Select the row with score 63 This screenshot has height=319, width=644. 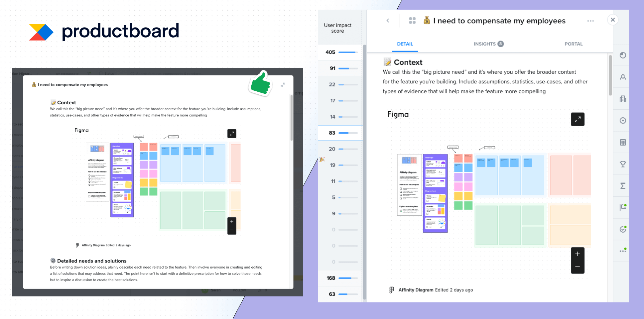[340, 294]
